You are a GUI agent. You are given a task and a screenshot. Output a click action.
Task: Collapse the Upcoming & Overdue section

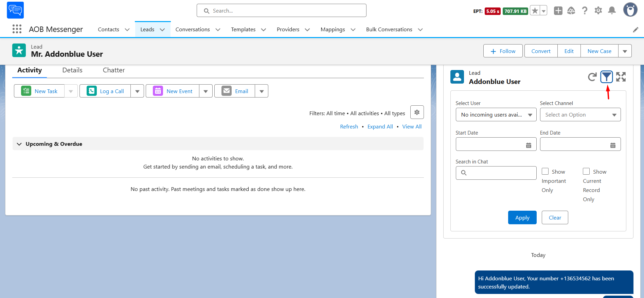tap(19, 144)
